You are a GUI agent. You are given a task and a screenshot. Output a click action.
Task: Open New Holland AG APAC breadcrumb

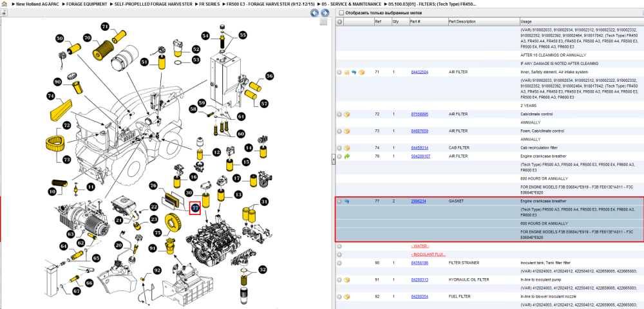[37, 4]
